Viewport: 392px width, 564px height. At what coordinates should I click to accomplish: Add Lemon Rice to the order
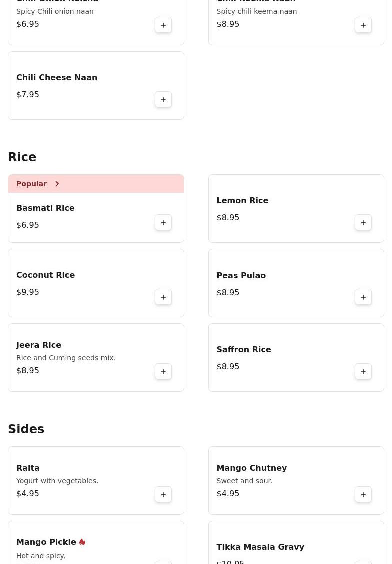[363, 223]
